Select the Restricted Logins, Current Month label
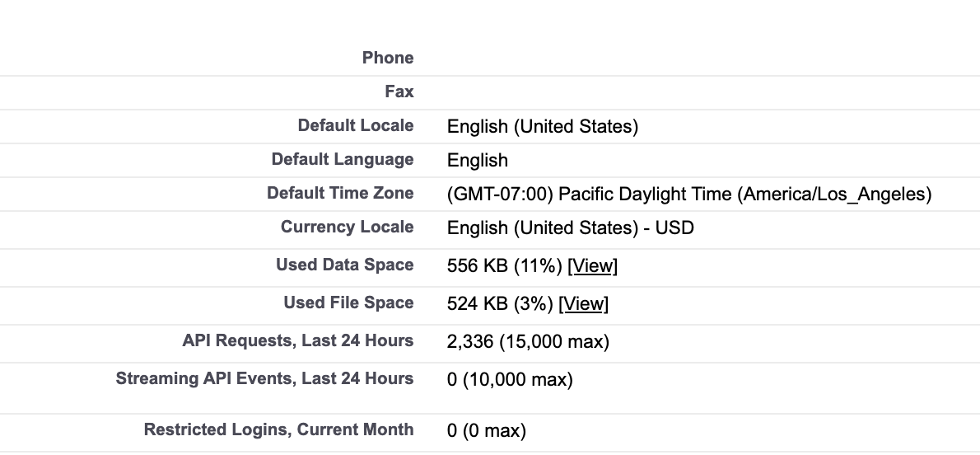 [x=278, y=429]
